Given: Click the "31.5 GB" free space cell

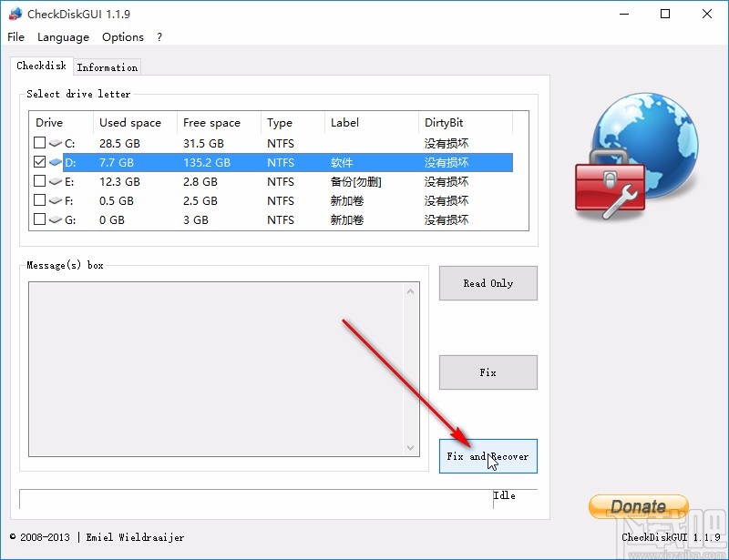Looking at the screenshot, I should point(203,143).
